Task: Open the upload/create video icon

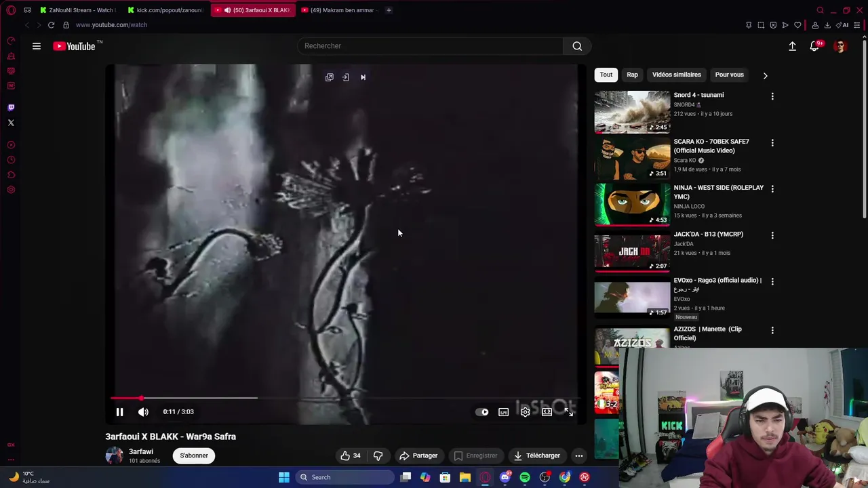Action: pos(792,46)
